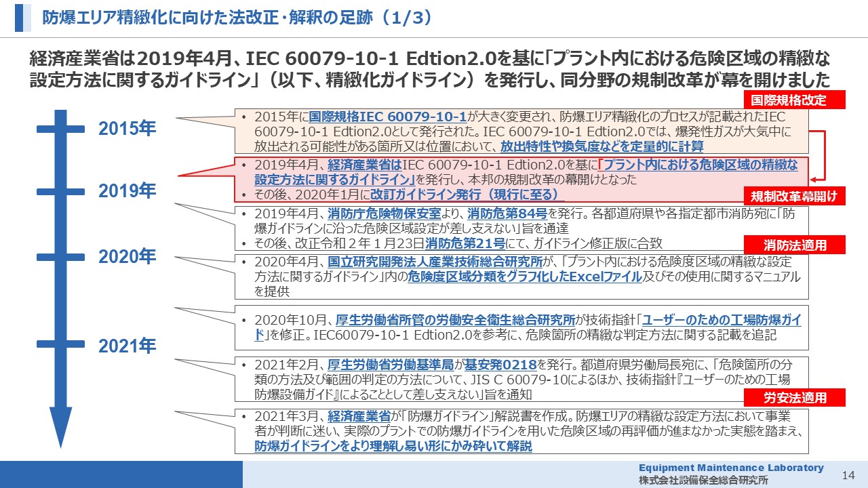Click the 2020年 timeline label
868x488 pixels.
point(127,257)
